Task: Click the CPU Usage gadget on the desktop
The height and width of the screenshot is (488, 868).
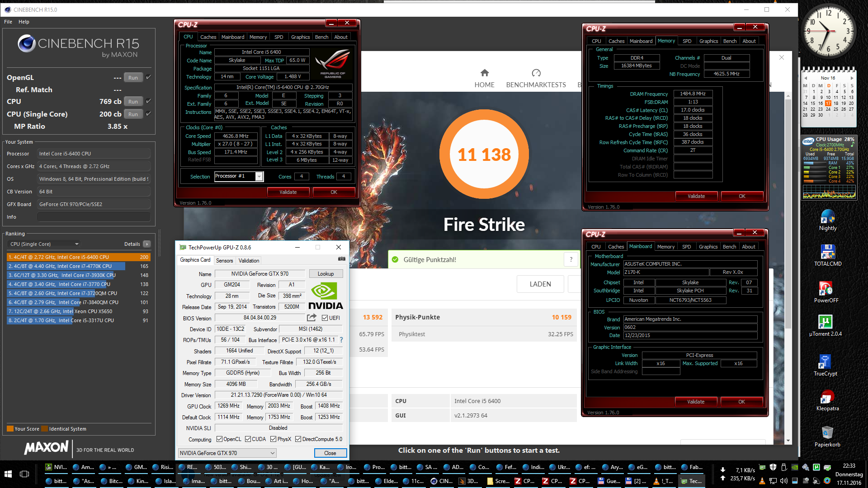Action: coord(829,168)
